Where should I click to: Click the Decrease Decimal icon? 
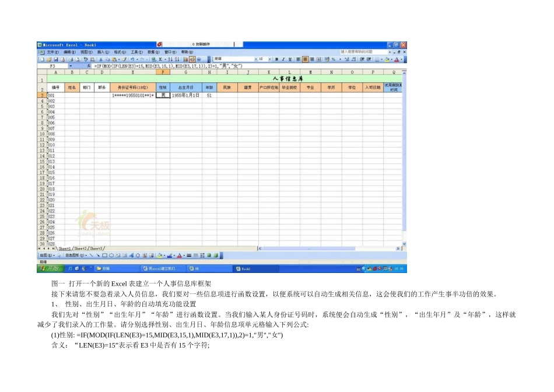tap(354, 60)
